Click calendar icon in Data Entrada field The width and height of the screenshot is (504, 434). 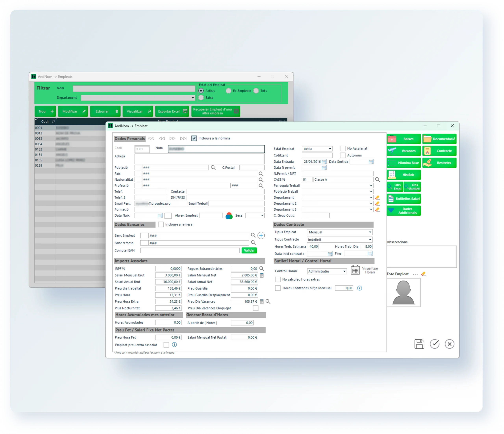point(324,162)
